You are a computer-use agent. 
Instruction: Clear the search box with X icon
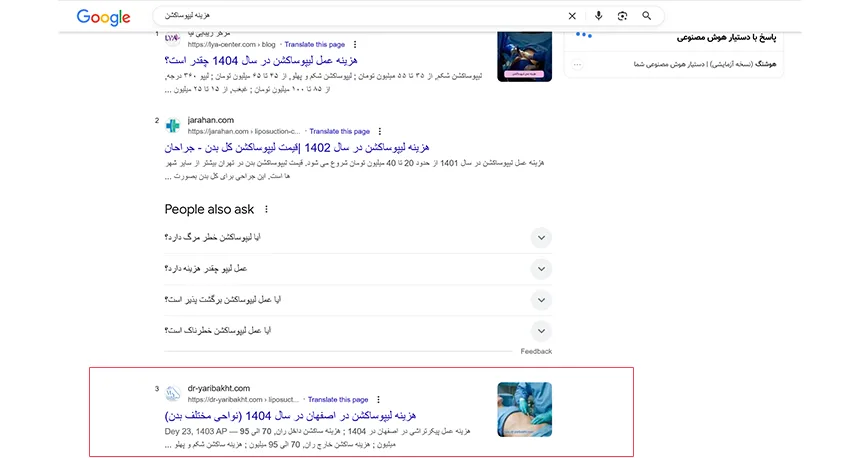pos(572,16)
